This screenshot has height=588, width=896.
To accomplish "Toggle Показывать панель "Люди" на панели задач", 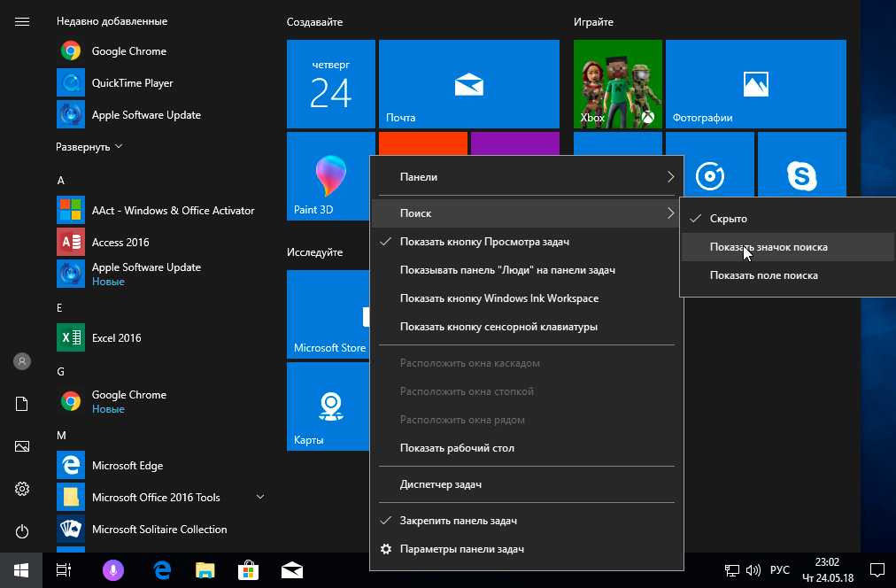I will (527, 270).
